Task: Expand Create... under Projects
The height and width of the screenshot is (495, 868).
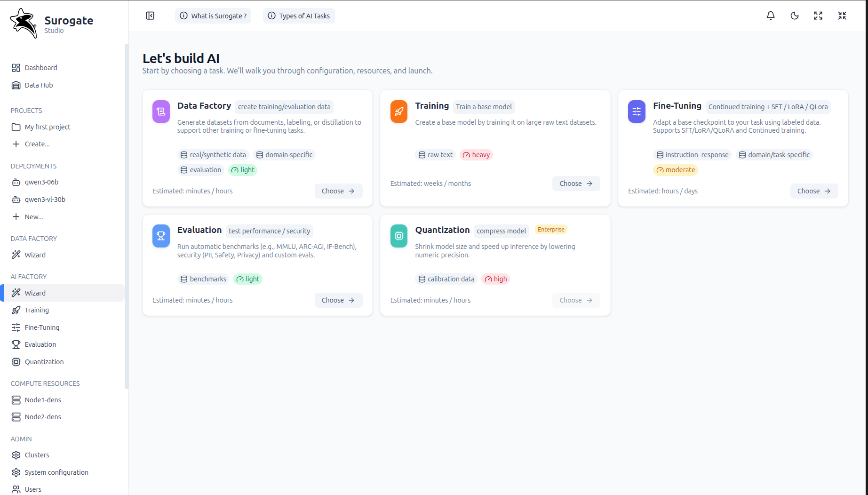Action: [x=37, y=144]
